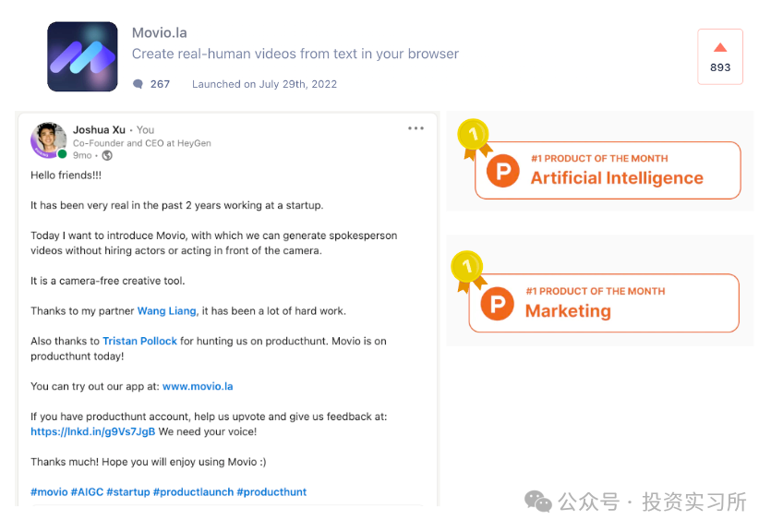This screenshot has width=771, height=532.
Task: Open Joshua Xu's profile name link
Action: coord(100,130)
